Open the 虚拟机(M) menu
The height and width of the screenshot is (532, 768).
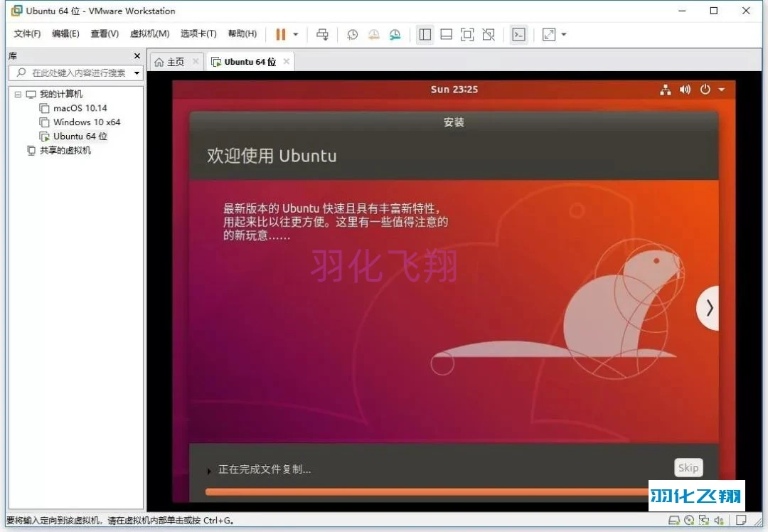pos(149,34)
